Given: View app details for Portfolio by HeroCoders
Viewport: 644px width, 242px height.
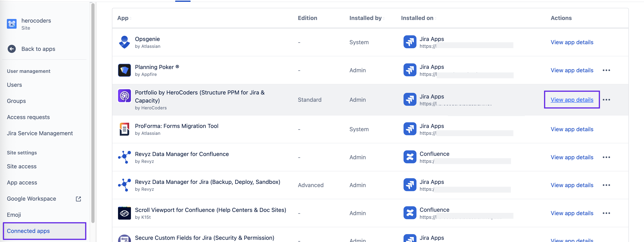Looking at the screenshot, I should 572,100.
